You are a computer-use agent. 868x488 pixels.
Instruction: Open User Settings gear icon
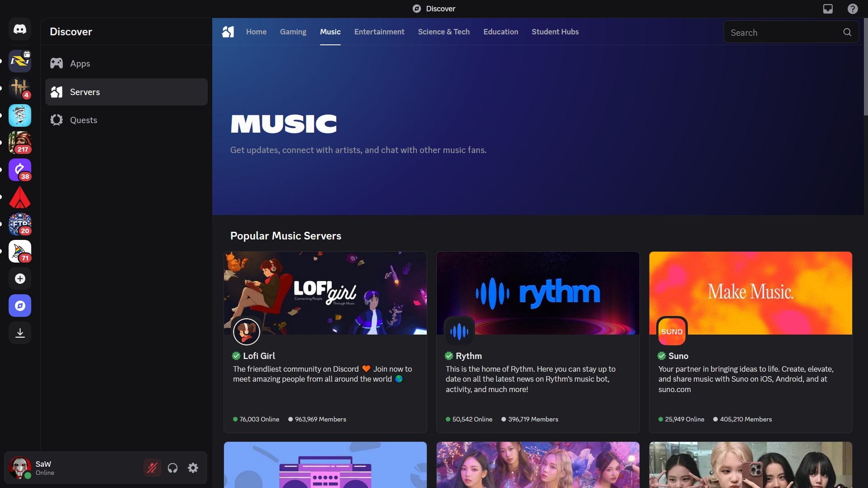click(x=193, y=468)
